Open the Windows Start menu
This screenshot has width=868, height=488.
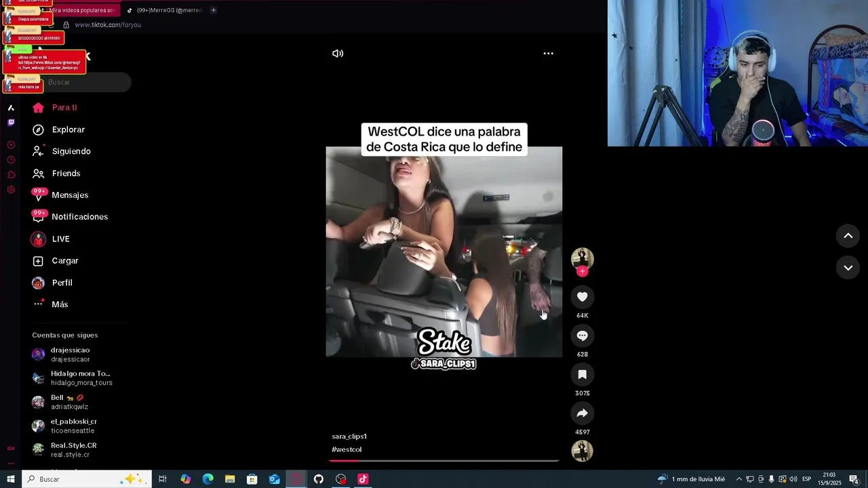(x=11, y=479)
